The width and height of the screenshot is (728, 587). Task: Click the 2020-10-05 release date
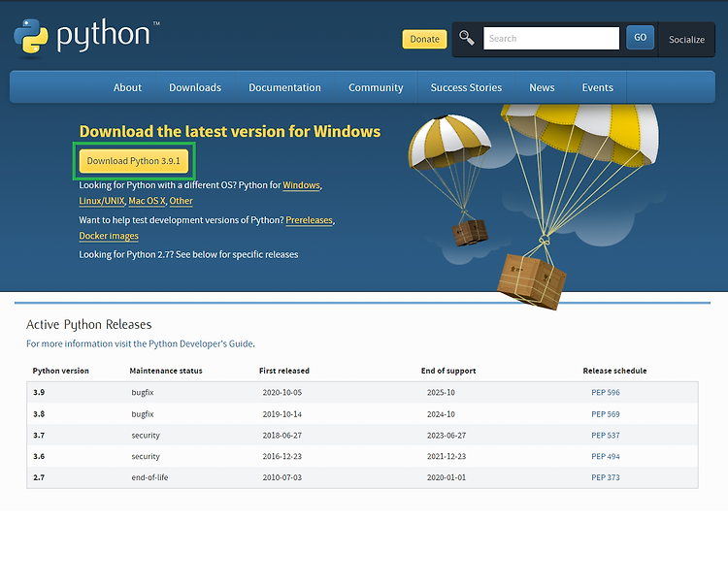click(x=282, y=393)
